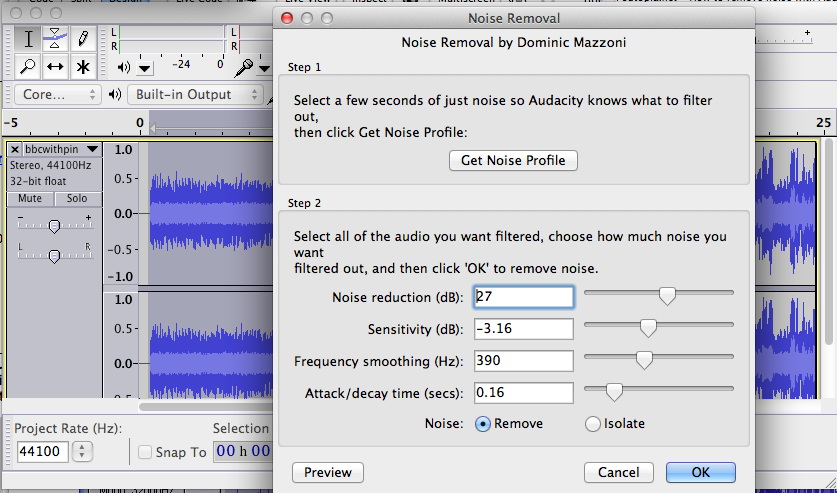
Task: Open the Core audio host dropdown
Action: click(x=58, y=95)
